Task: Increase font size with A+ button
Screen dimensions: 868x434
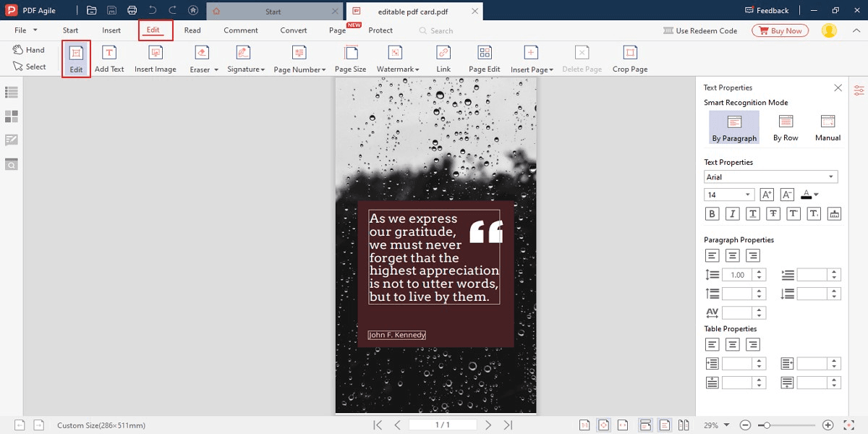Action: click(767, 195)
